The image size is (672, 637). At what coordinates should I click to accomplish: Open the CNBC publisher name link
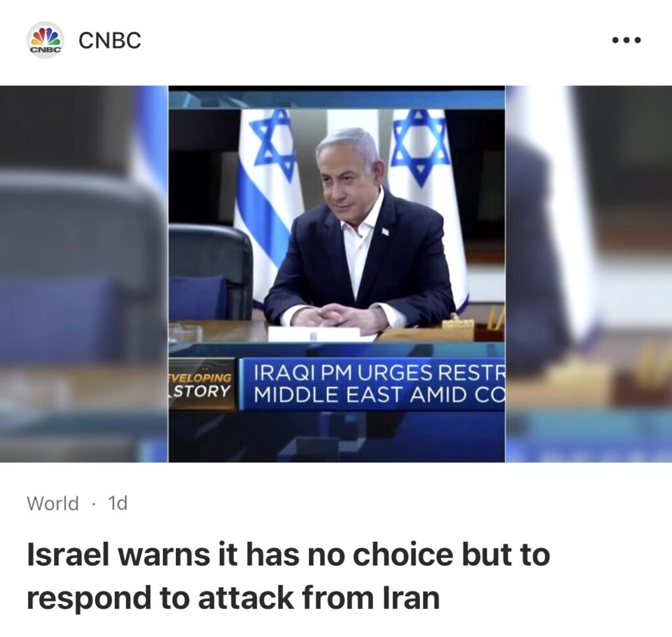click(x=110, y=40)
